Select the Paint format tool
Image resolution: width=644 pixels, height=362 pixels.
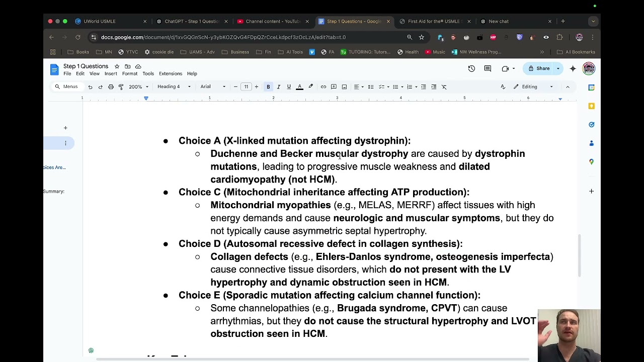pos(121,87)
